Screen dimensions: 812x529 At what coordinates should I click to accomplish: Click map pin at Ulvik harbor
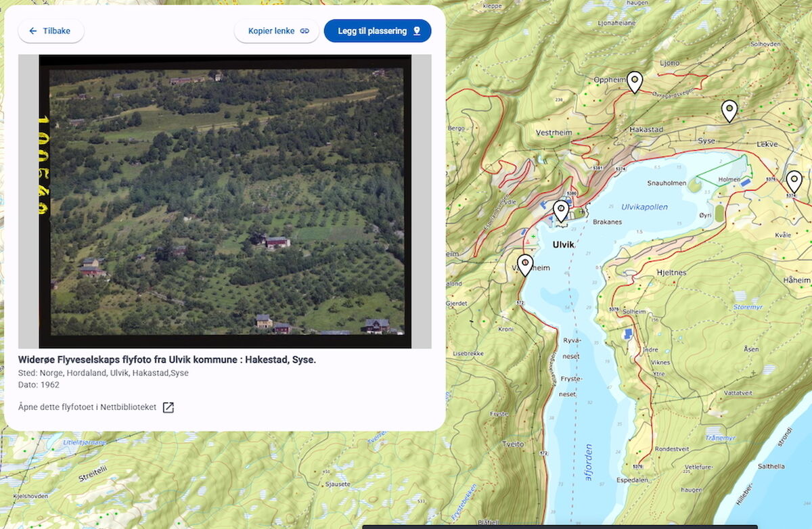[x=561, y=210]
